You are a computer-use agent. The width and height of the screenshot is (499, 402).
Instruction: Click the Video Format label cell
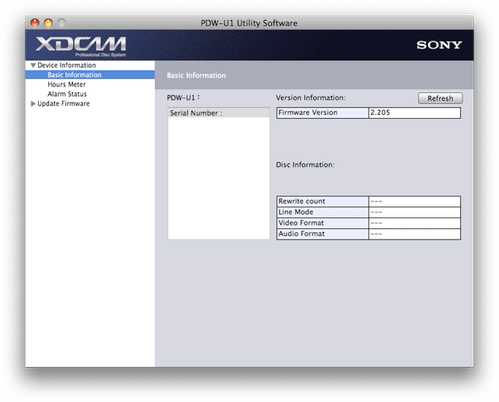click(322, 223)
